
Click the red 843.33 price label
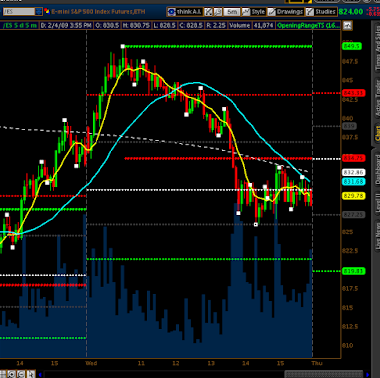tap(354, 93)
